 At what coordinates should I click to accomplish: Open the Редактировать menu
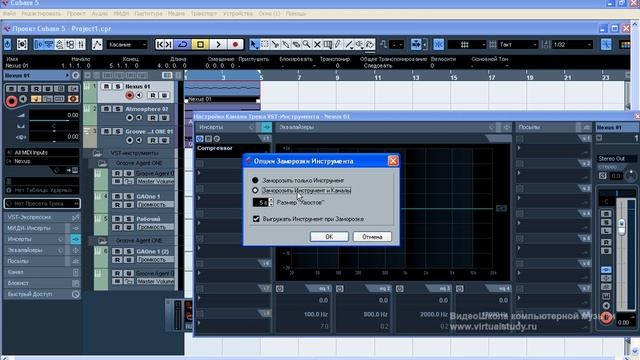click(x=41, y=13)
